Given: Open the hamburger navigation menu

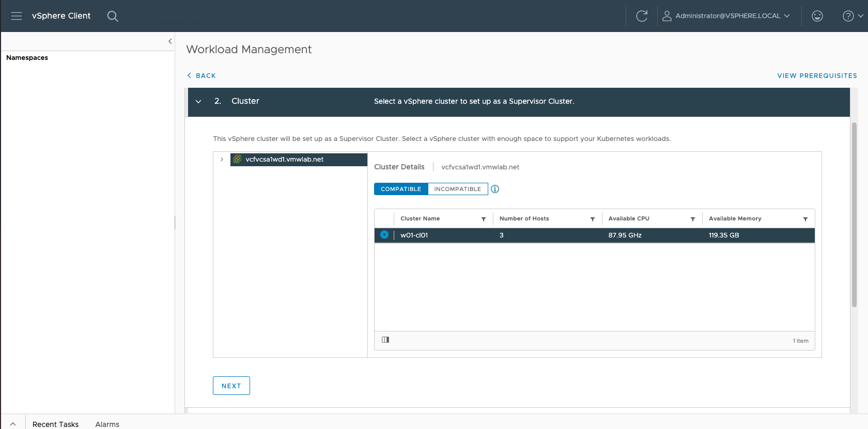Looking at the screenshot, I should pos(17,16).
